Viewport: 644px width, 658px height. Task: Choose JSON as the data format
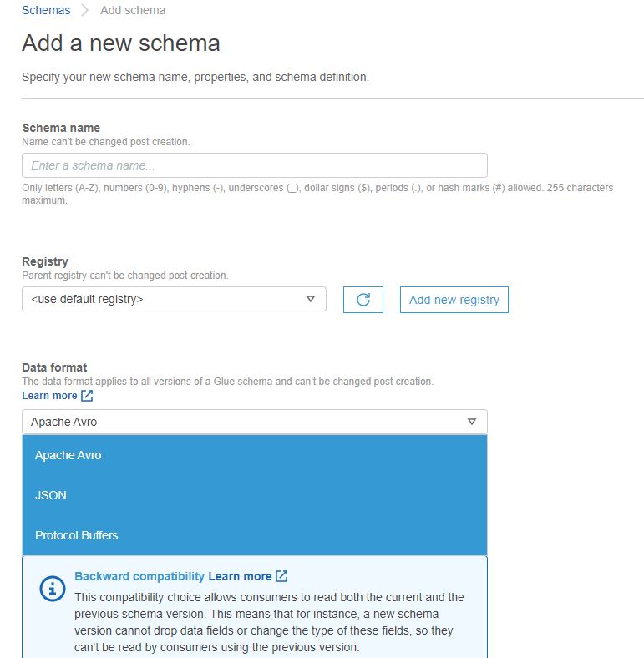point(255,495)
